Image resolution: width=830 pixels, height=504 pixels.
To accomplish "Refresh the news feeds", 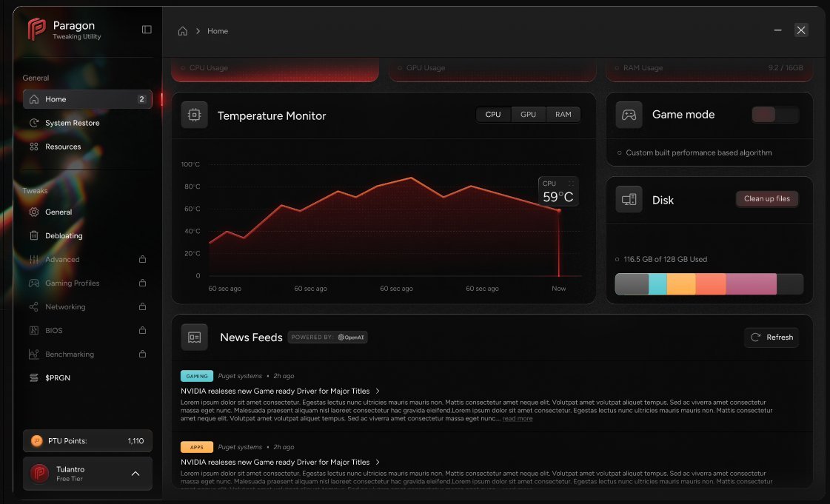I will [x=772, y=337].
